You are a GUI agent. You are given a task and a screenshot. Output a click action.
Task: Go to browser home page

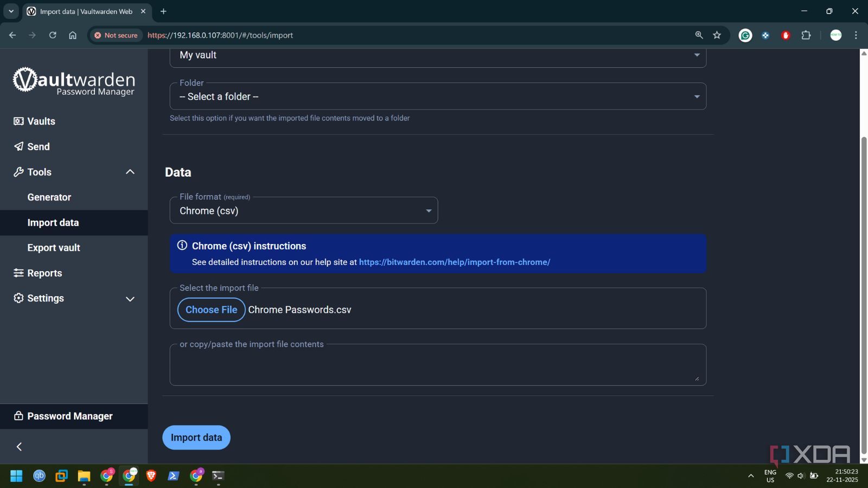point(73,35)
